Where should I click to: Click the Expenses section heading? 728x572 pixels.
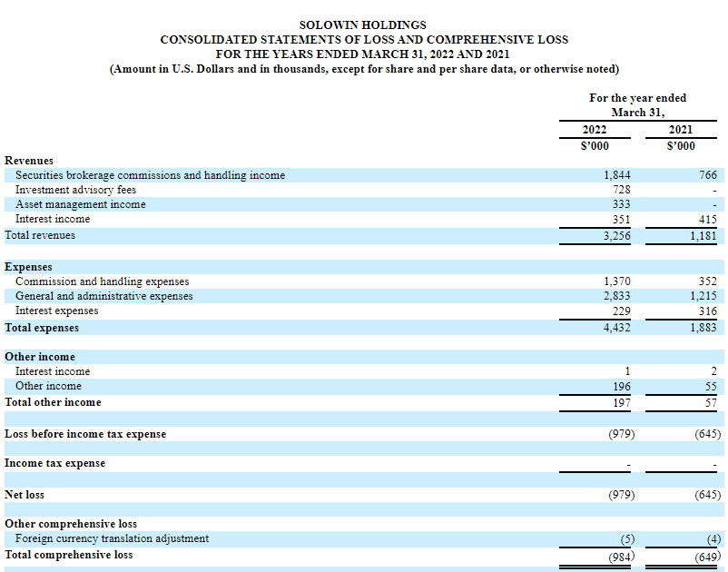pos(28,267)
